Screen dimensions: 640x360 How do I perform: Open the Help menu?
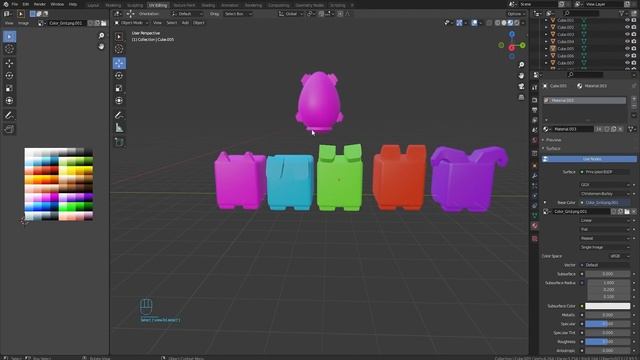tap(73, 4)
